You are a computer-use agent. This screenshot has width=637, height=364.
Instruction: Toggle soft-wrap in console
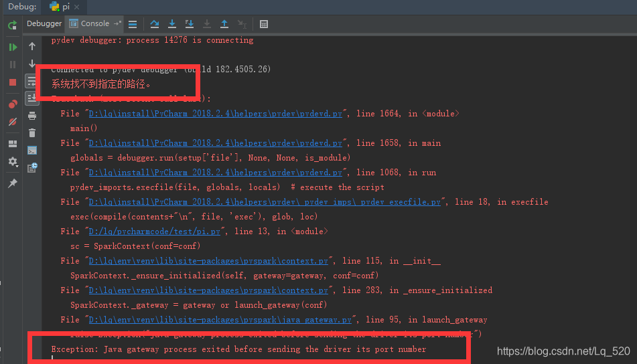click(x=32, y=81)
